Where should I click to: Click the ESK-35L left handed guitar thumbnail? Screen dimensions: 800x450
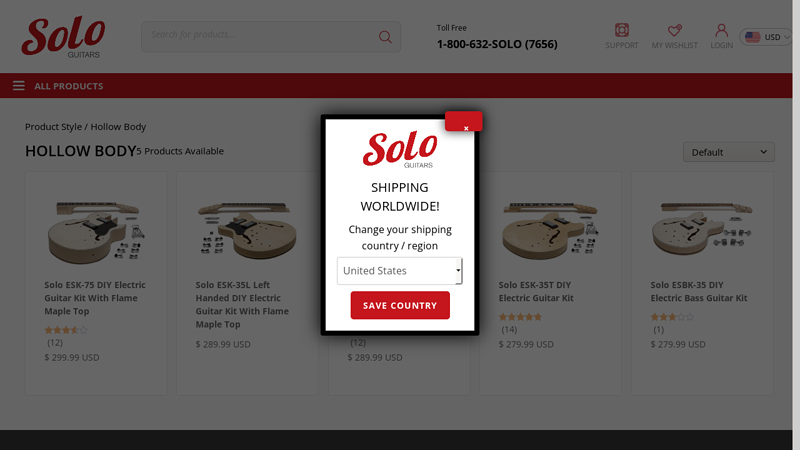pyautogui.click(x=247, y=231)
